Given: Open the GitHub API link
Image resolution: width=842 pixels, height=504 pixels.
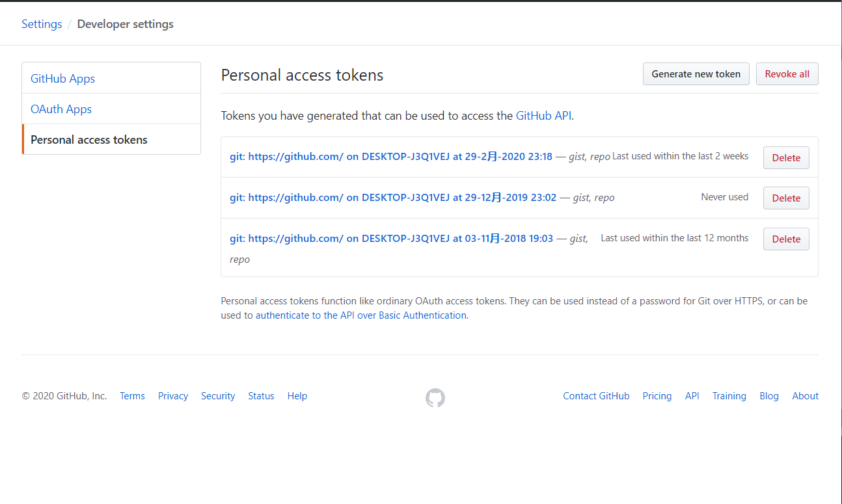Looking at the screenshot, I should coord(544,116).
